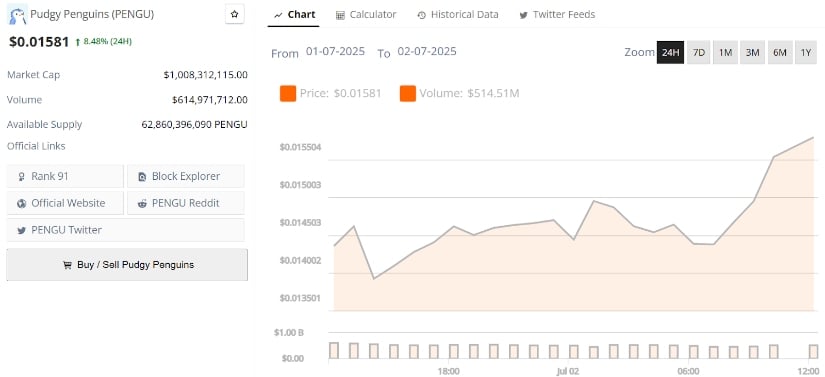Screen dimensions: 825x377
Task: Open the Twitter Feeds tab
Action: click(x=557, y=15)
